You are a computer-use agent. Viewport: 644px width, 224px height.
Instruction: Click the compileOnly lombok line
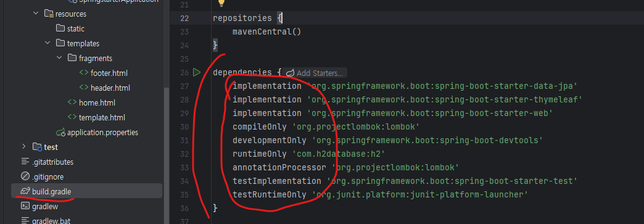[326, 127]
